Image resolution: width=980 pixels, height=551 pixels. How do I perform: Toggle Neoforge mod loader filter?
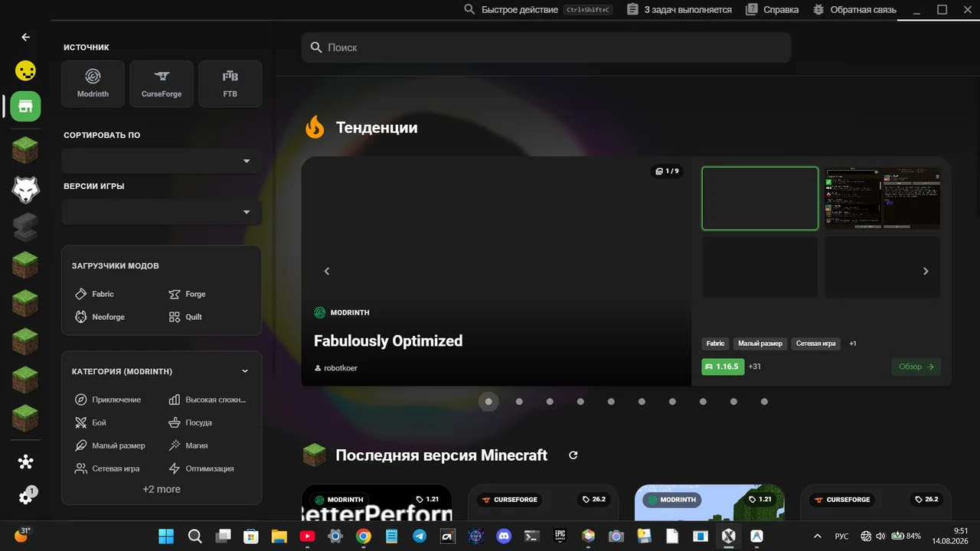point(100,317)
